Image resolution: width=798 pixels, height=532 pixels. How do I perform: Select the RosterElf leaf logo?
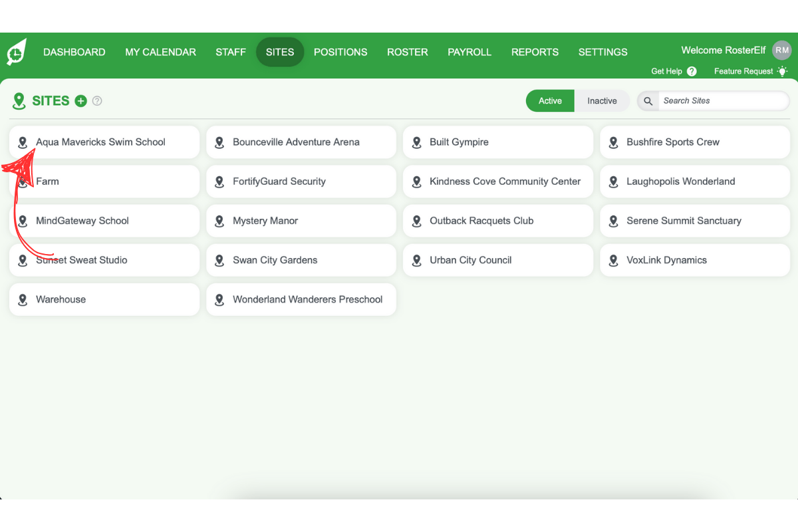coord(15,51)
